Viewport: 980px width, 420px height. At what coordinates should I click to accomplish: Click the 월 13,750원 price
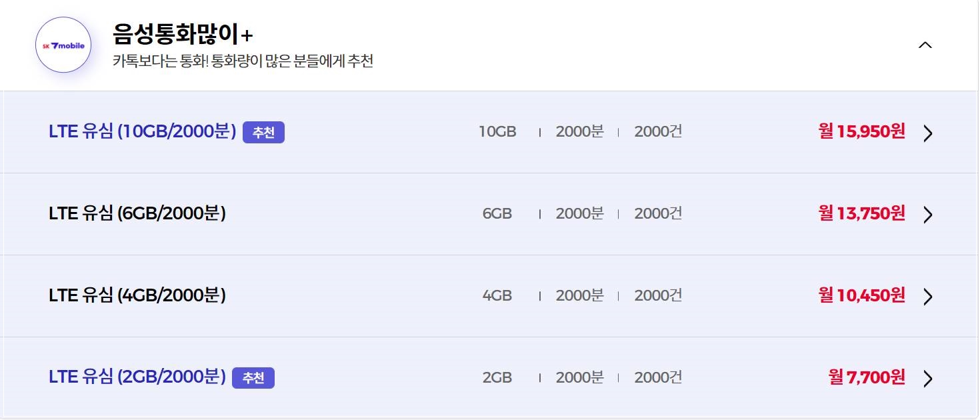point(862,213)
